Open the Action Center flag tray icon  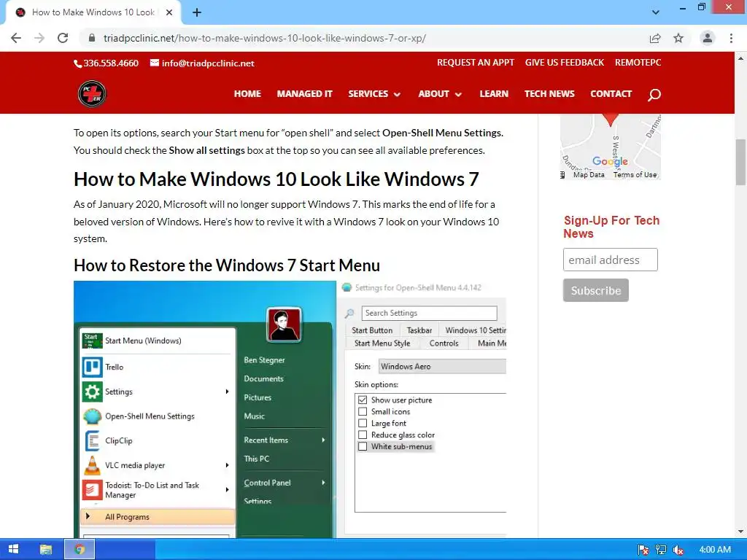coord(643,550)
